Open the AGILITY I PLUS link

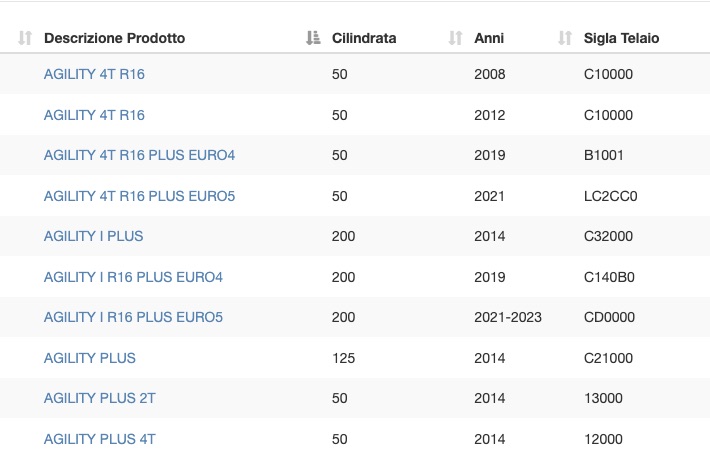[93, 236]
